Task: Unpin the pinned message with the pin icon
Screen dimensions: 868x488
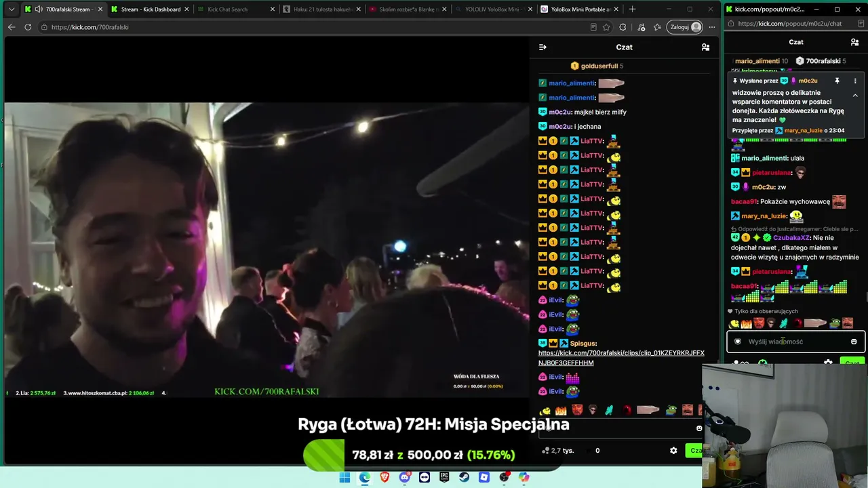Action: [x=837, y=81]
